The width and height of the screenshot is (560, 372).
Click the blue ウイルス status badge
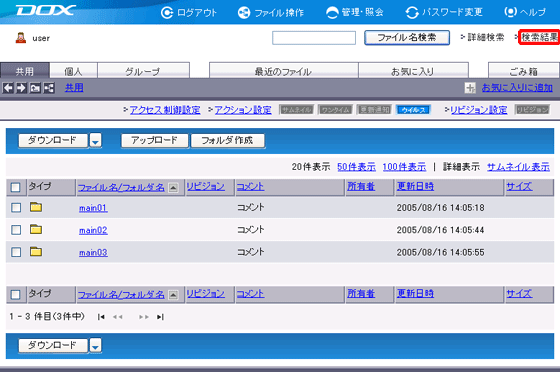pyautogui.click(x=414, y=110)
